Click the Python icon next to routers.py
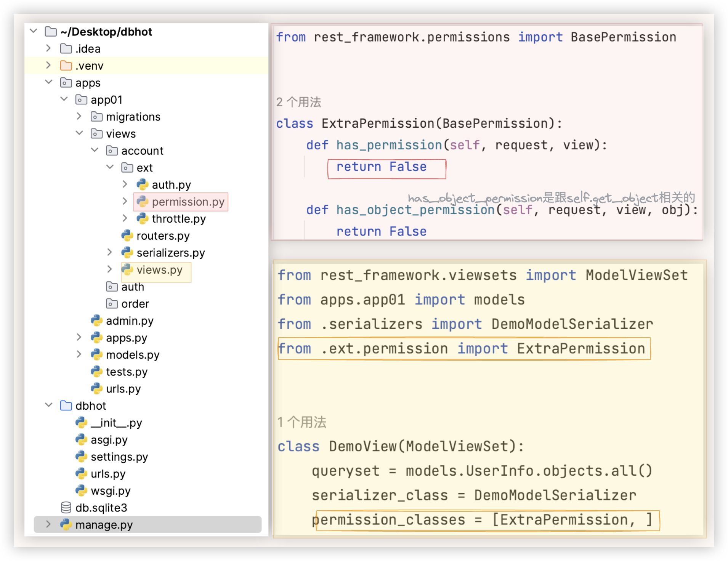 127,236
